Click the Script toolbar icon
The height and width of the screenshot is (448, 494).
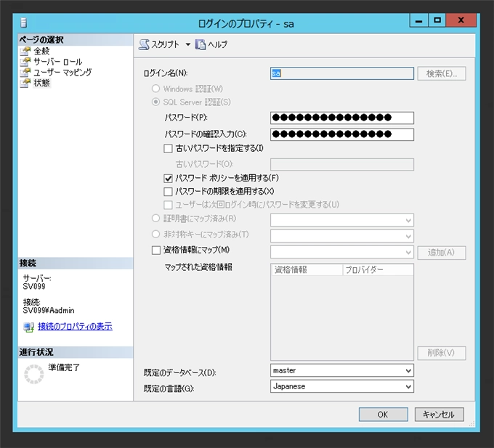click(144, 45)
